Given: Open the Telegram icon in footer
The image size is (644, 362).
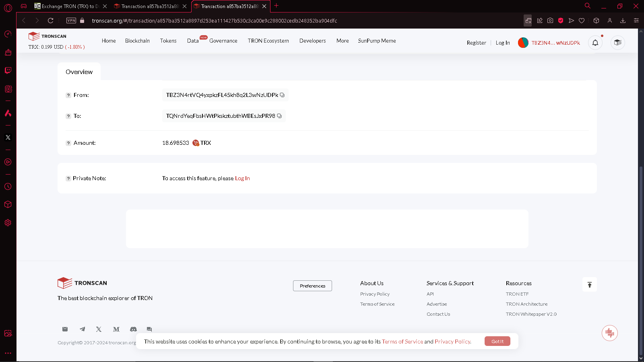Looking at the screenshot, I should coord(82,329).
